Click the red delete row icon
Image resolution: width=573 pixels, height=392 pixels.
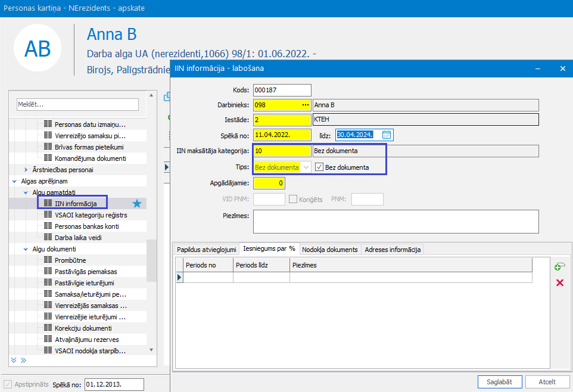coord(559,282)
